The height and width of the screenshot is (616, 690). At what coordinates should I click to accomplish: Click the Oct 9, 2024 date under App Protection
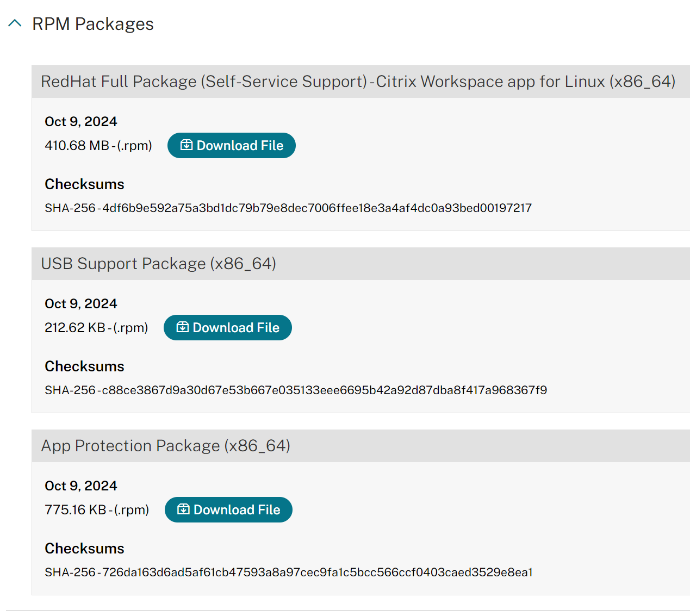click(x=81, y=486)
